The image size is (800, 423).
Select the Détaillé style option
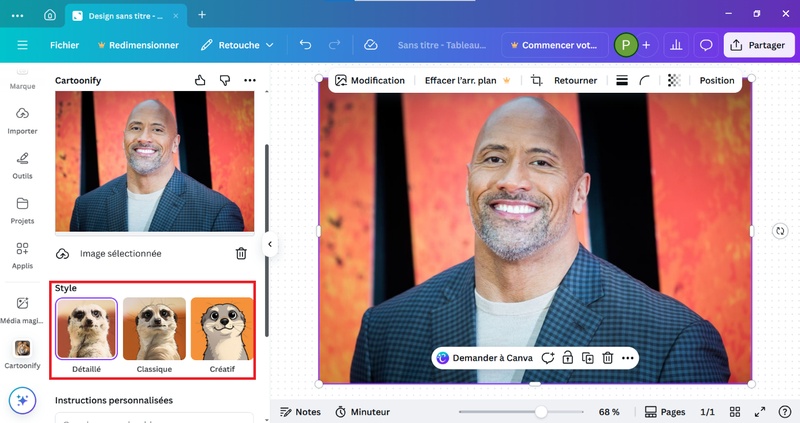[x=86, y=329]
